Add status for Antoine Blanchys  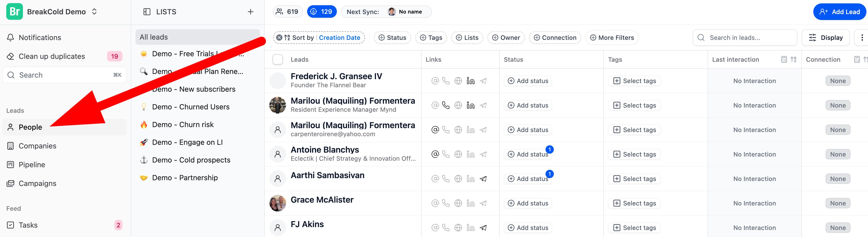point(528,154)
